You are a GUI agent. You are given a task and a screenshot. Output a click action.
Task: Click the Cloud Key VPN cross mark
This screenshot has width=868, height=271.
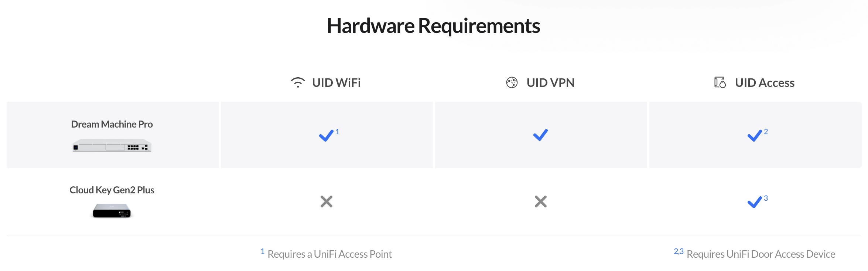pos(541,201)
